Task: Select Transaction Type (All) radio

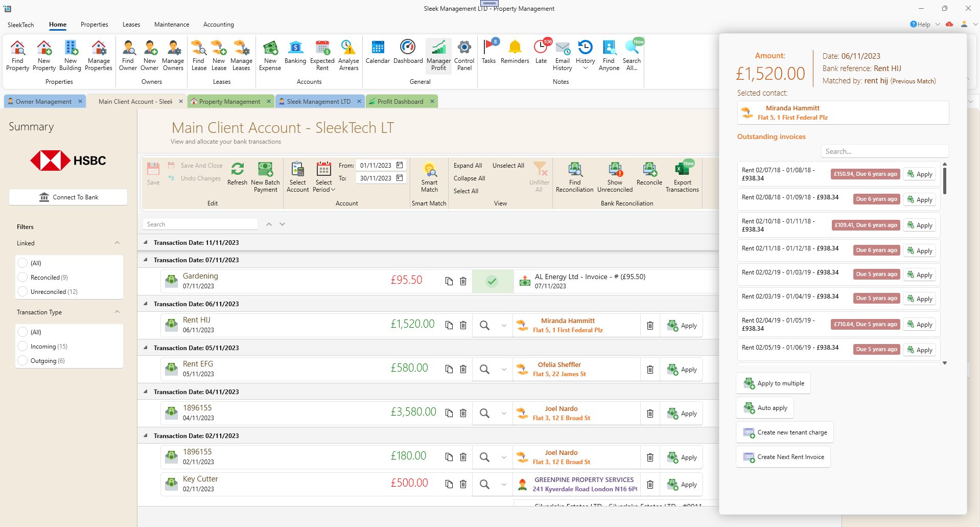Action: 22,332
